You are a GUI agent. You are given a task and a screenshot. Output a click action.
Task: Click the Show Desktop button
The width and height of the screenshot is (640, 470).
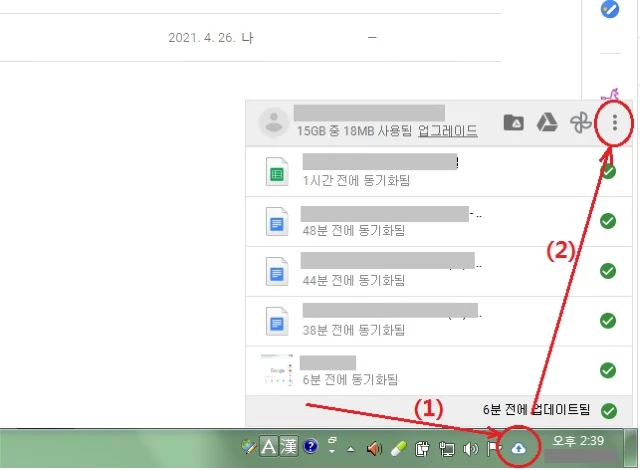pos(631,448)
